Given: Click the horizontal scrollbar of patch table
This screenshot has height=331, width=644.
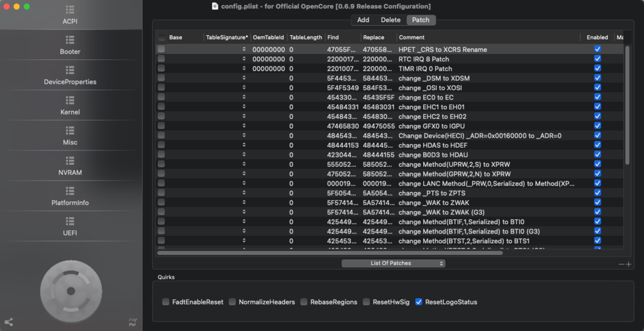Looking at the screenshot, I should click(330, 253).
